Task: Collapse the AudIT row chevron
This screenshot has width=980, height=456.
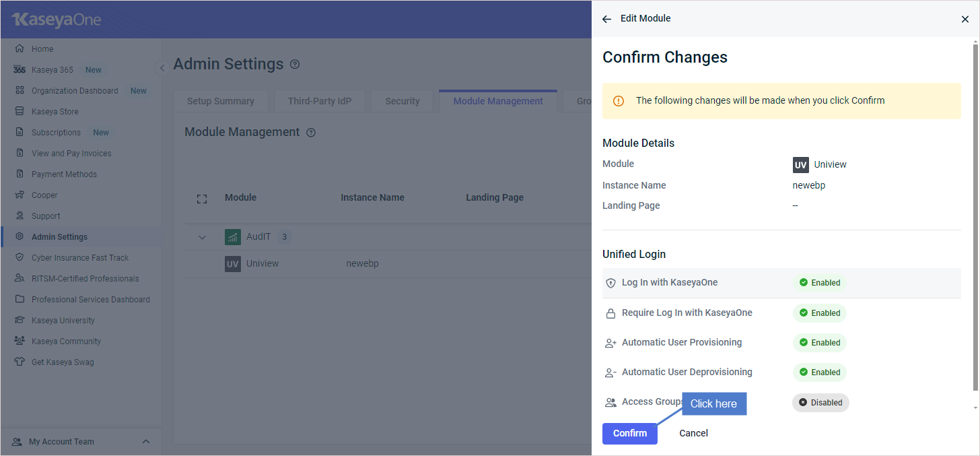Action: pos(202,237)
